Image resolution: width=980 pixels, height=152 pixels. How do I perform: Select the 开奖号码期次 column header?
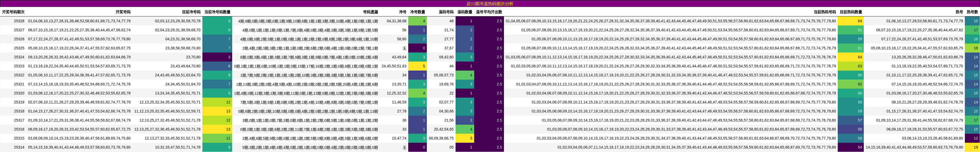point(13,12)
